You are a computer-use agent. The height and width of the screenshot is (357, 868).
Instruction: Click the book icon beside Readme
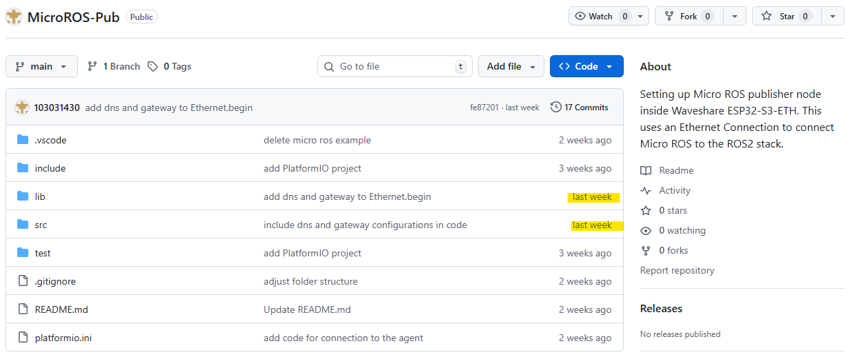pos(646,171)
